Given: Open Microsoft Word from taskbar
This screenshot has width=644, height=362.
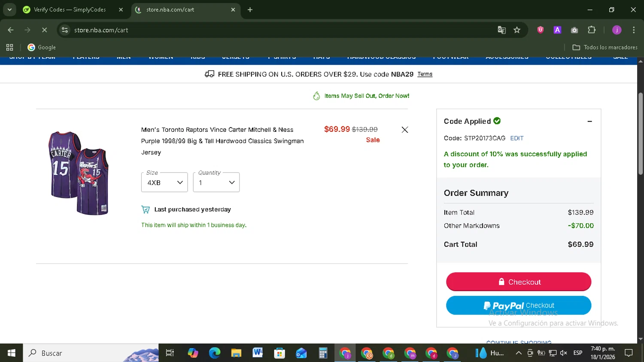Looking at the screenshot, I should point(258,353).
